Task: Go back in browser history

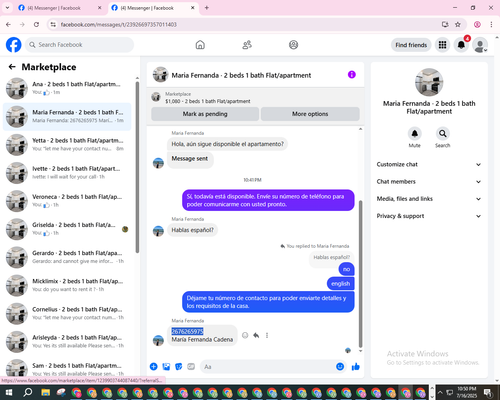Action: (x=8, y=24)
